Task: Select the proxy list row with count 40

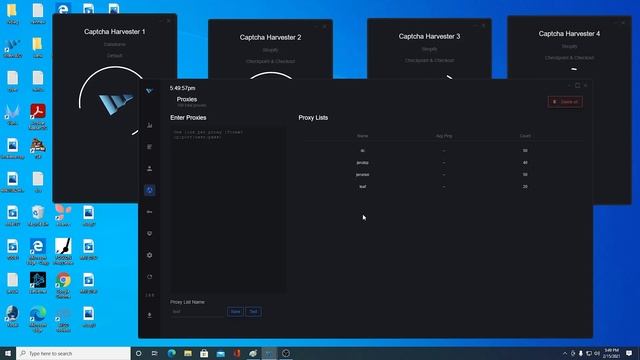Action: pos(444,162)
